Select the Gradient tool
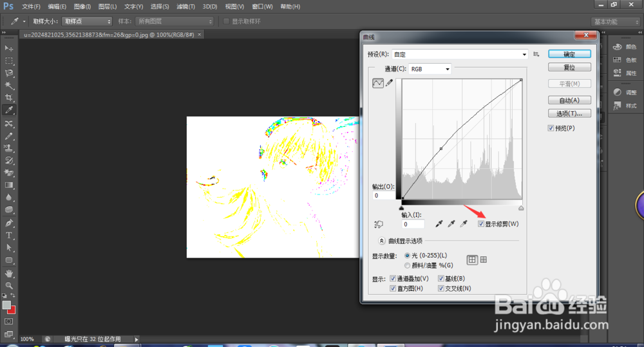 (8, 185)
